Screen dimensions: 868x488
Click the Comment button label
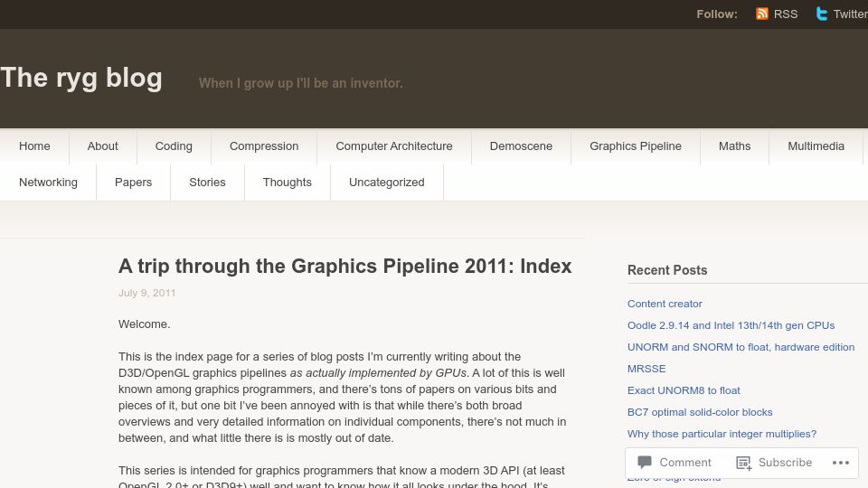coord(685,462)
